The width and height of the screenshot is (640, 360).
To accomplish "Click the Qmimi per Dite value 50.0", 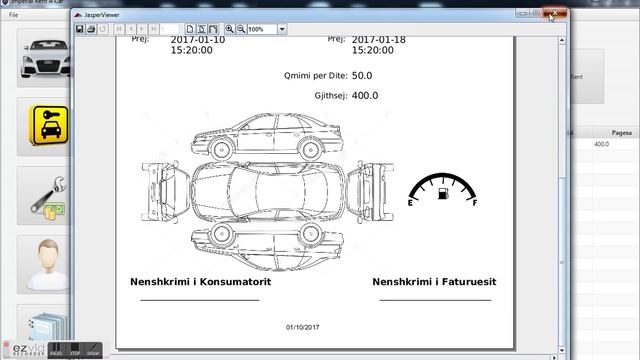I will [x=362, y=76].
